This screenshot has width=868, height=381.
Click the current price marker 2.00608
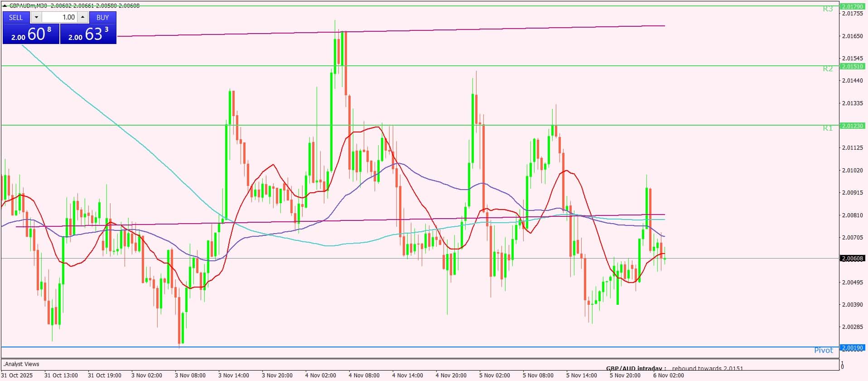(852, 259)
